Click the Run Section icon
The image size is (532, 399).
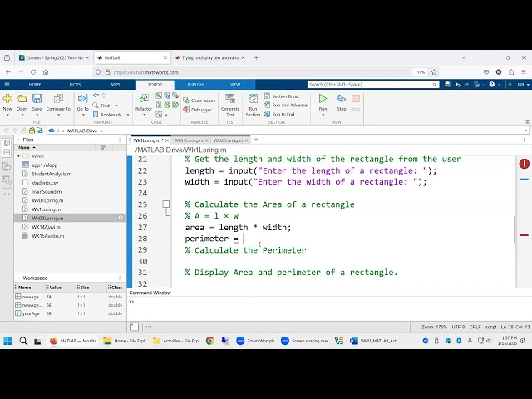pyautogui.click(x=253, y=99)
